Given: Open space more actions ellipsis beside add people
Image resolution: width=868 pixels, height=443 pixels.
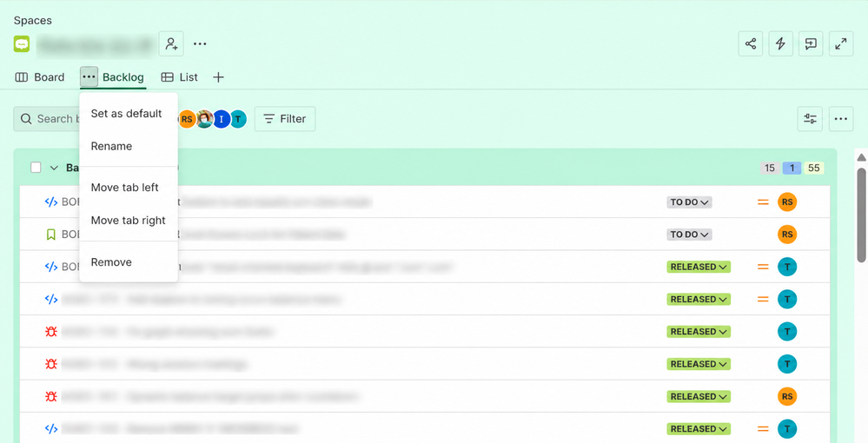Looking at the screenshot, I should point(200,43).
